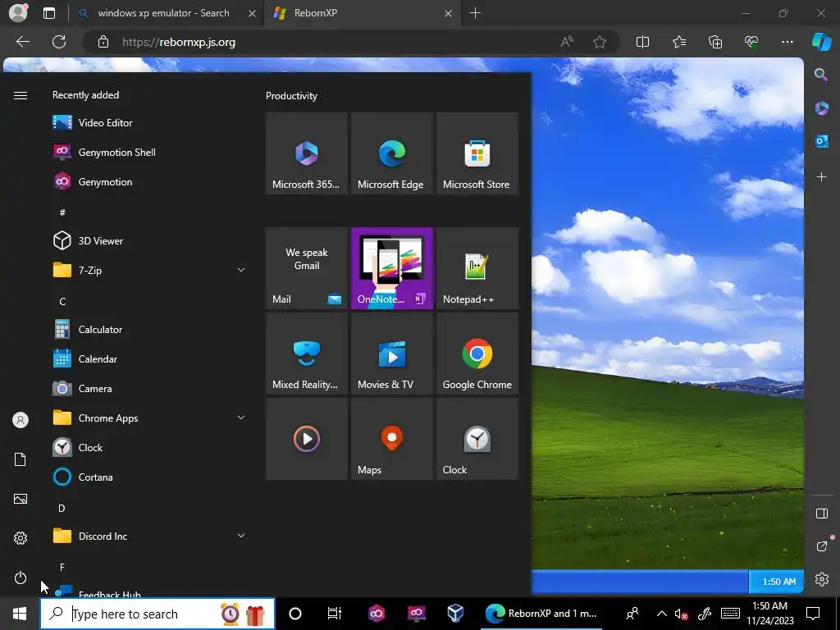Launch Genymotion Shell from app list

click(148, 152)
